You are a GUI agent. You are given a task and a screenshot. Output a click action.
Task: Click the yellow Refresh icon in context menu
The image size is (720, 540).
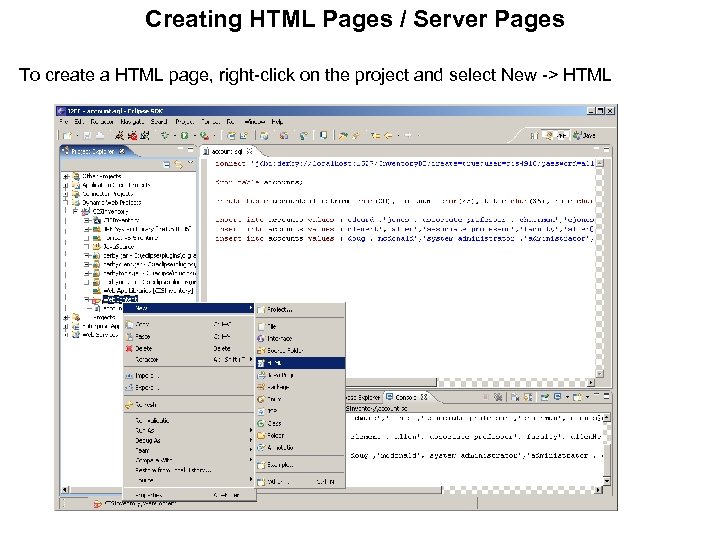click(x=129, y=405)
